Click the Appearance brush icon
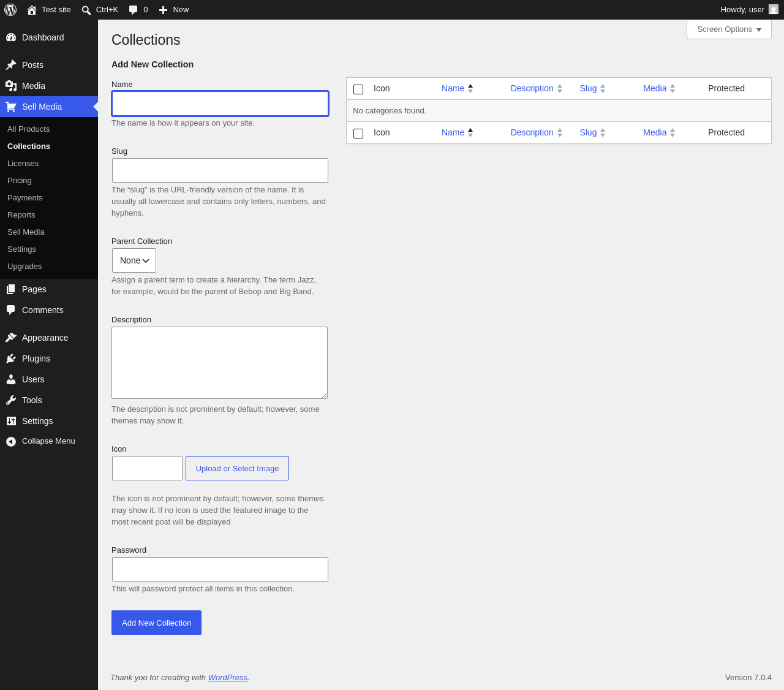 tap(11, 338)
